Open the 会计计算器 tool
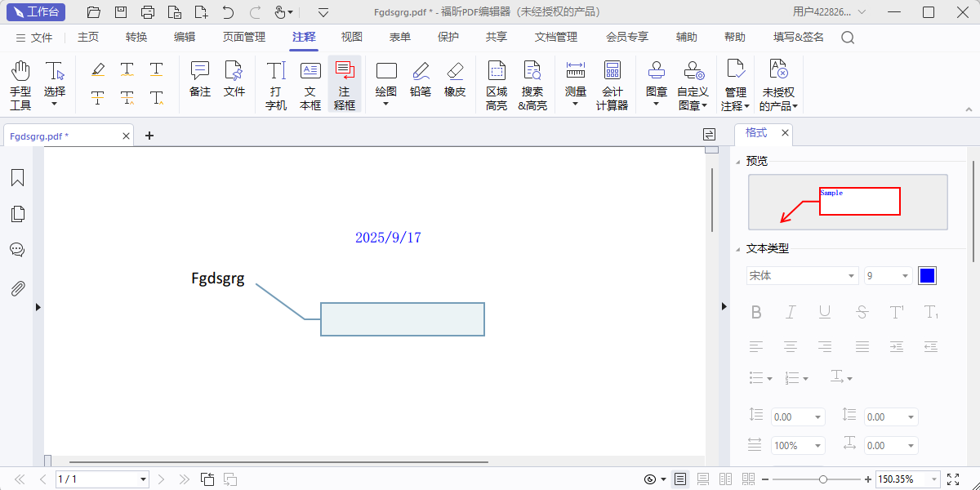 pyautogui.click(x=612, y=82)
